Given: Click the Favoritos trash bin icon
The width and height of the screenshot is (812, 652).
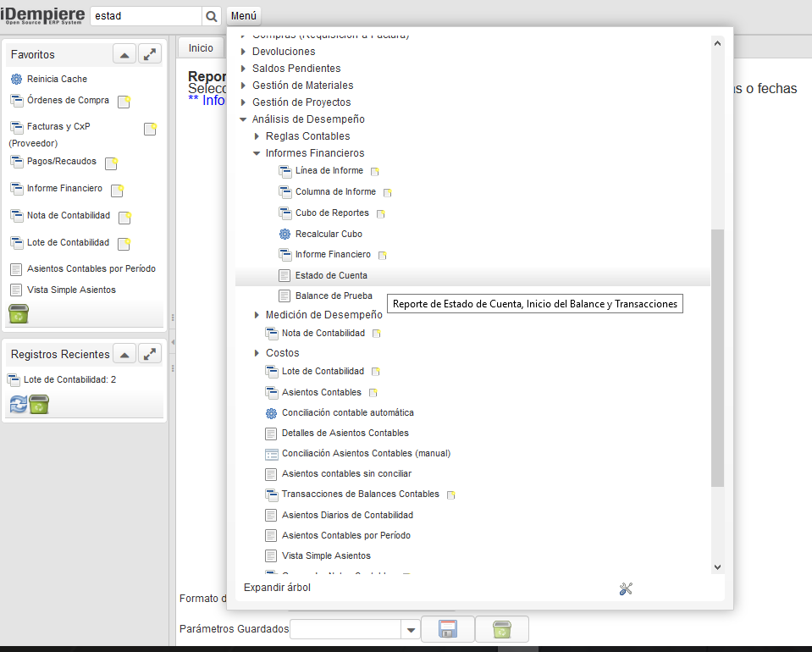Looking at the screenshot, I should (x=19, y=315).
